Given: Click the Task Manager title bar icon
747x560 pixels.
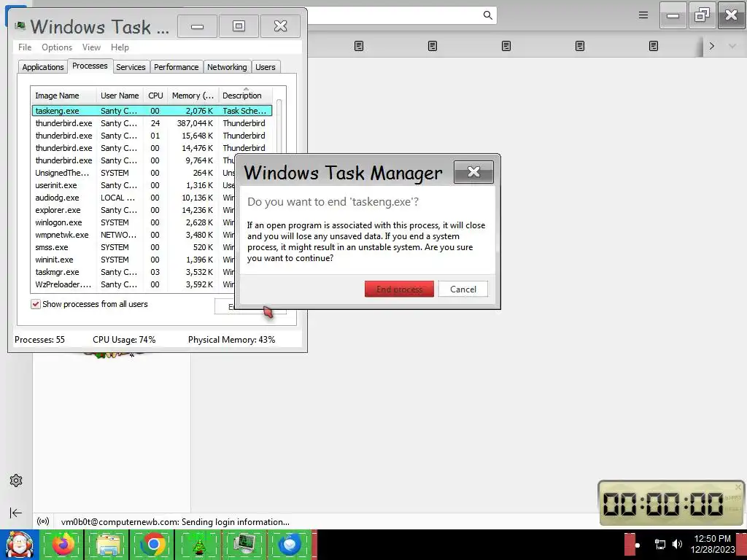Looking at the screenshot, I should point(20,26).
